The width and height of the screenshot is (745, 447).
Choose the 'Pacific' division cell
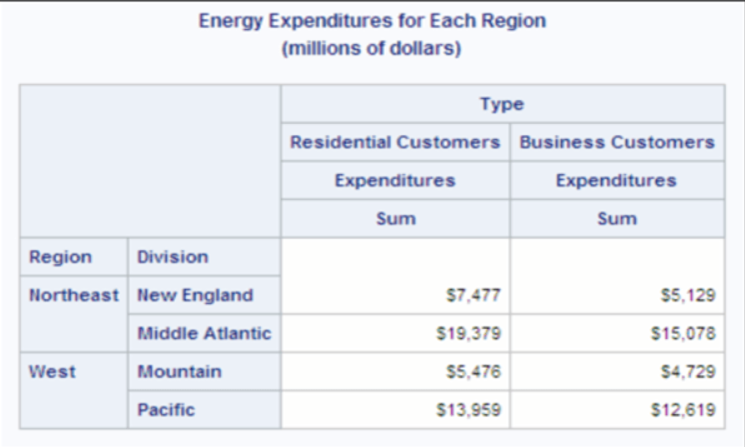click(x=166, y=410)
